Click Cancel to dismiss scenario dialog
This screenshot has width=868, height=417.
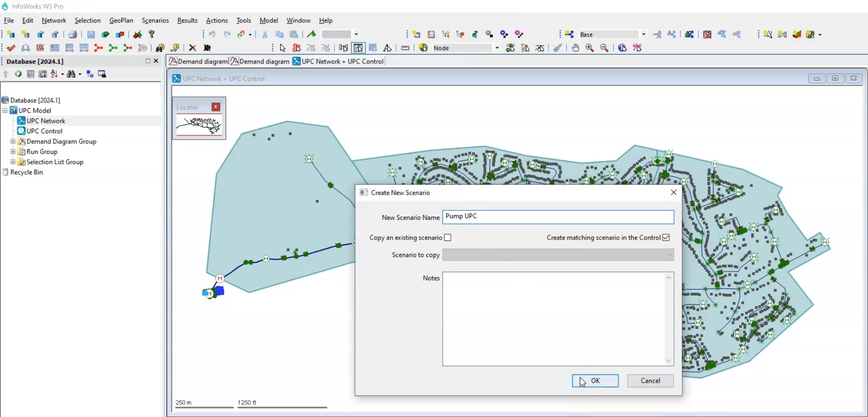click(x=651, y=381)
